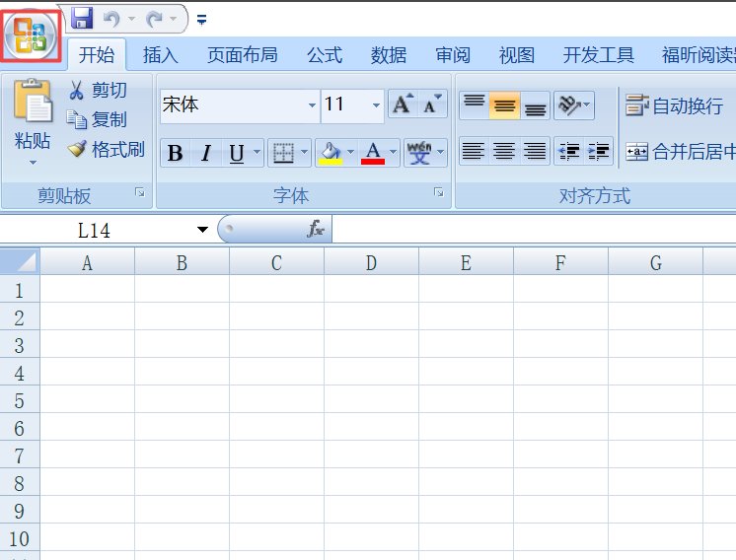Decrease font size with small A
736x560 pixels.
coord(432,105)
